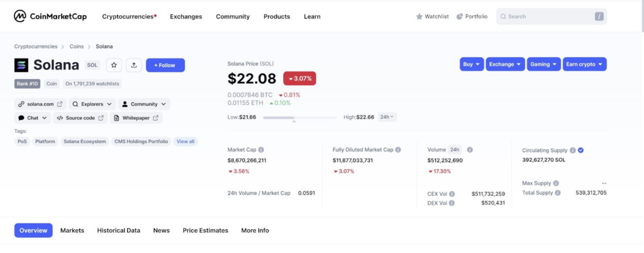Click the CoinMarketCap logo
Viewport: 644px width, 253px height.
pyautogui.click(x=50, y=16)
